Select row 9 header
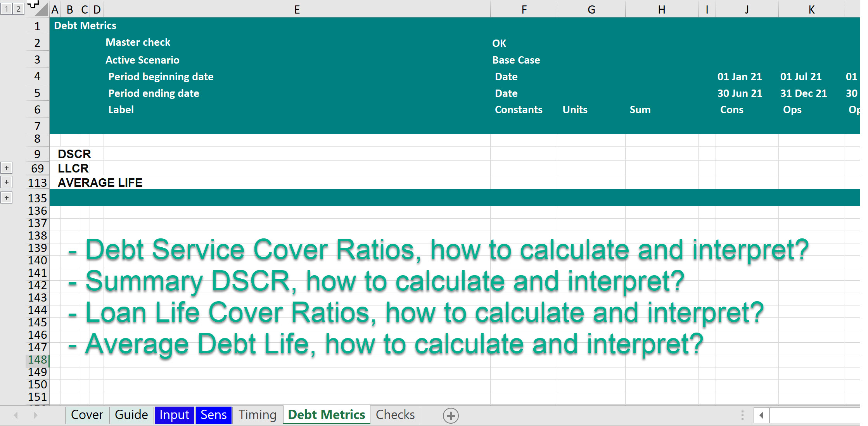Viewport: 868px width, 426px height. click(x=37, y=154)
